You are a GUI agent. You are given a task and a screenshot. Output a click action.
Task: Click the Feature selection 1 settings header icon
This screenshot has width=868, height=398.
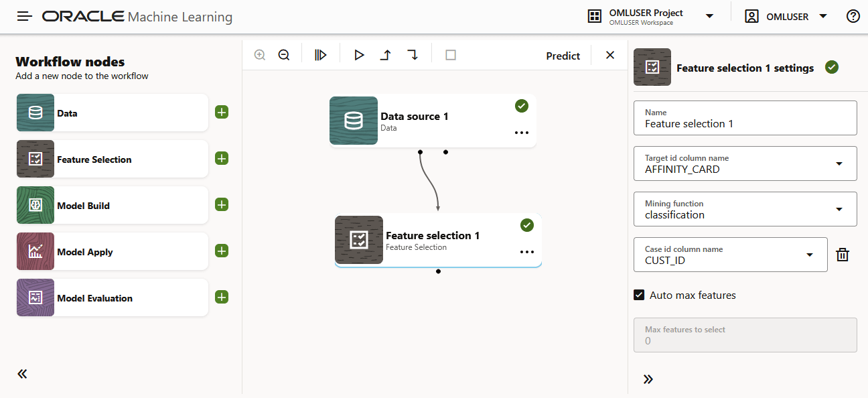(652, 67)
